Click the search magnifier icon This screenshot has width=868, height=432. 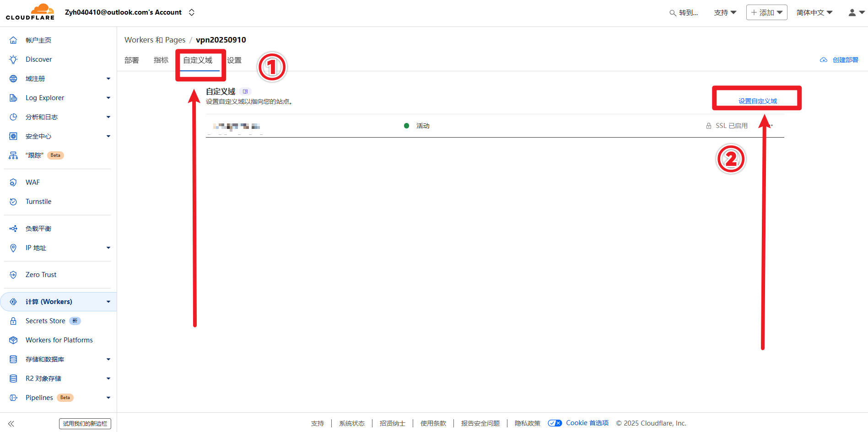673,13
